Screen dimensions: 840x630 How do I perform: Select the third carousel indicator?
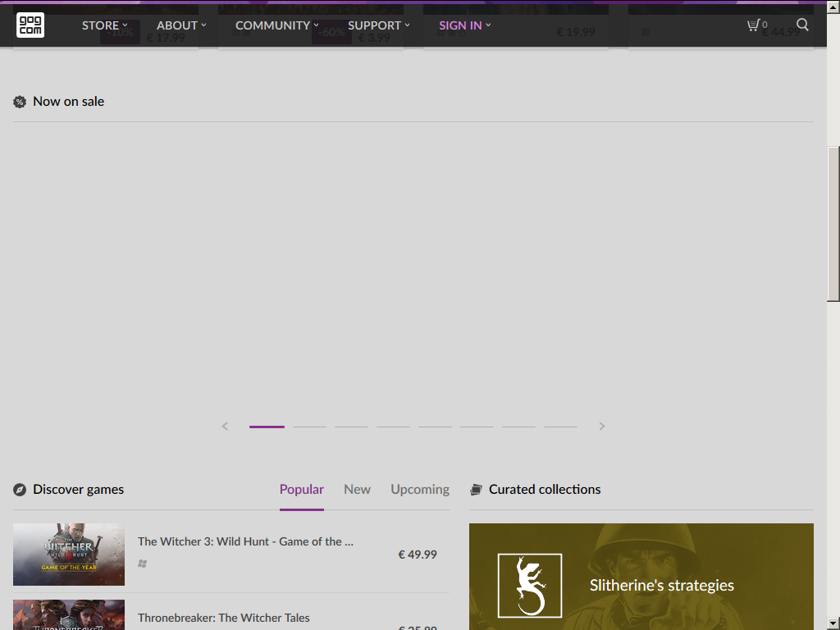[x=351, y=427]
